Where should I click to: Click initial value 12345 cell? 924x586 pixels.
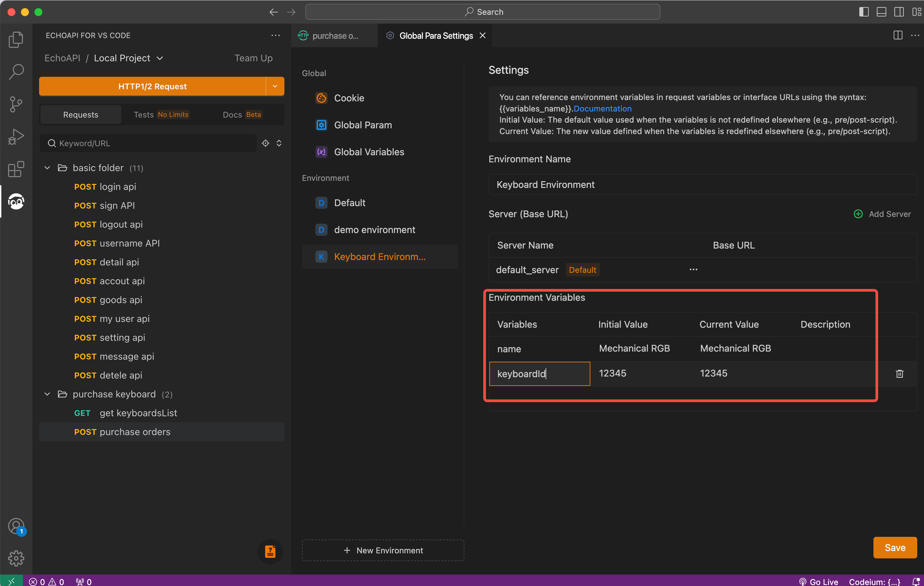(x=641, y=373)
